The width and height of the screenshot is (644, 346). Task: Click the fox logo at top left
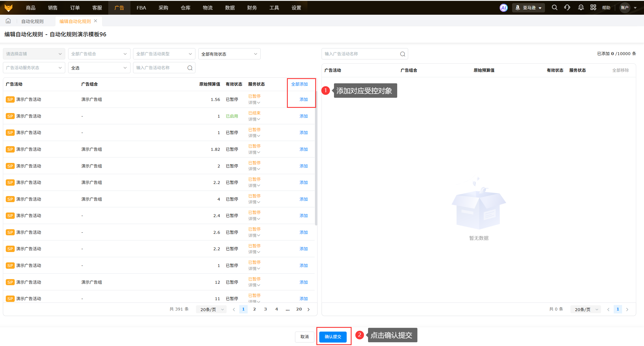pos(9,7)
